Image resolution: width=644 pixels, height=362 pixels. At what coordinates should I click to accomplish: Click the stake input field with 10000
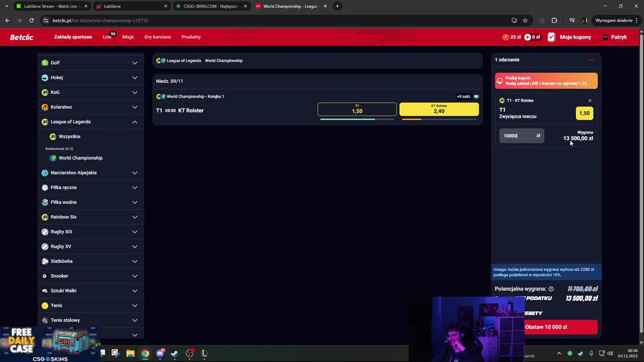[x=522, y=136]
